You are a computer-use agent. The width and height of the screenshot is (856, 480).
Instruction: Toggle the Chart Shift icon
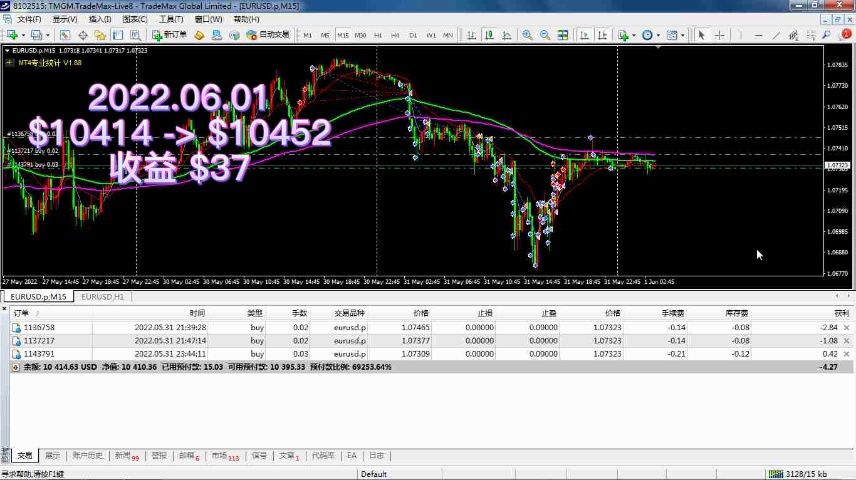tap(602, 35)
